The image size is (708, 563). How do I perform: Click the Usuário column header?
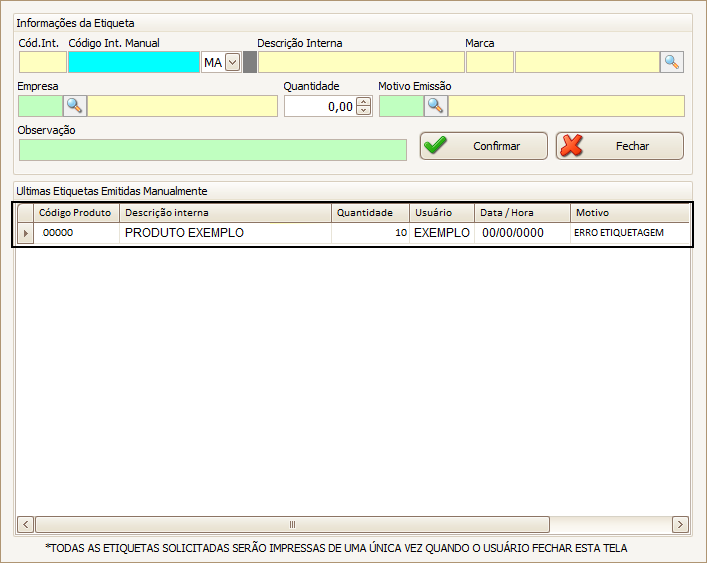pyautogui.click(x=441, y=213)
